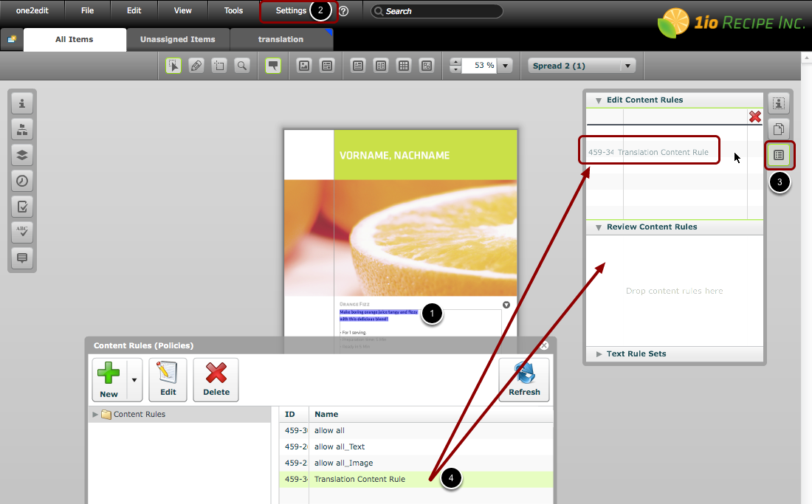
Task: Open the folder hierarchy panel
Action: click(21, 129)
